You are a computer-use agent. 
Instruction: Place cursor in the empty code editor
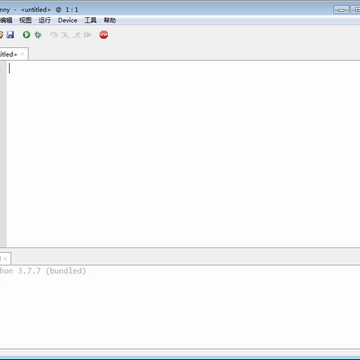(183, 154)
